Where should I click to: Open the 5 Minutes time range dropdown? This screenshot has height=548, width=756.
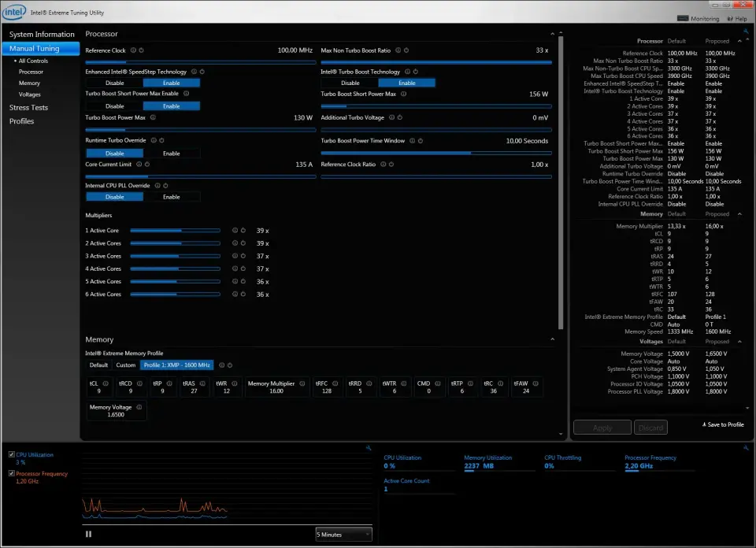click(x=343, y=535)
